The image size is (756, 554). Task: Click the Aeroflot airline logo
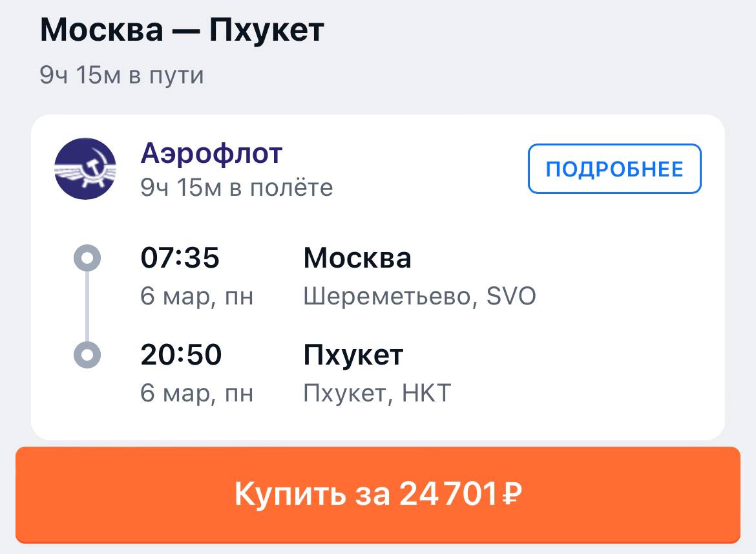[85, 168]
